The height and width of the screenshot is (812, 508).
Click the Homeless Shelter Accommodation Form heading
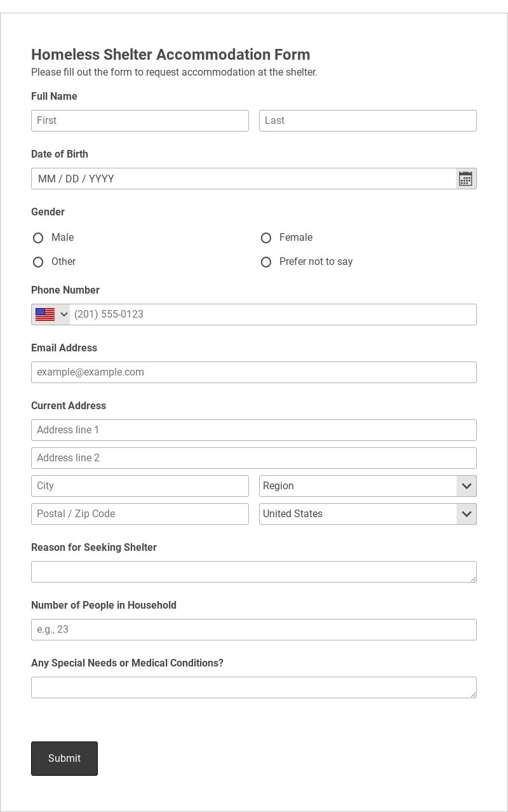point(171,55)
